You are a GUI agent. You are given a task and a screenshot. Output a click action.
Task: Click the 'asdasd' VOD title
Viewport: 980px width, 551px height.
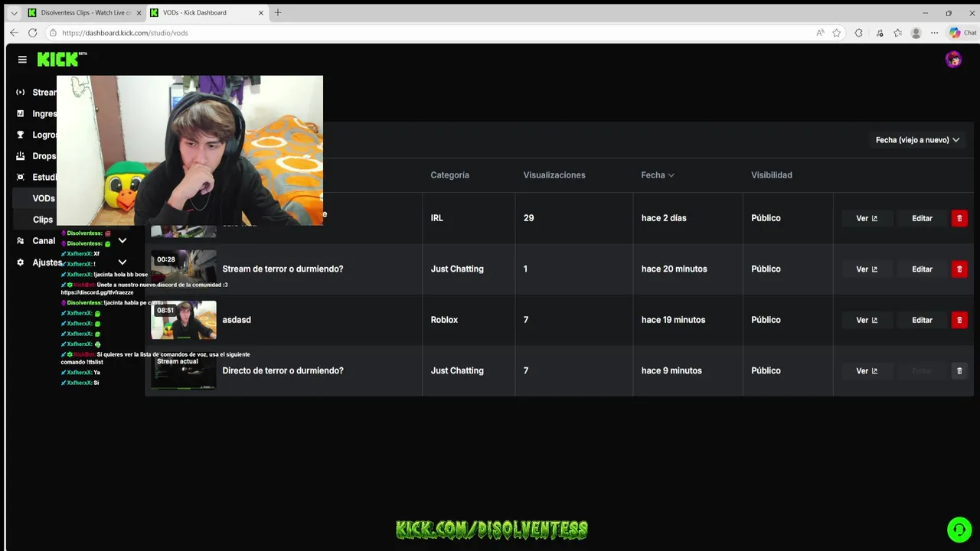coord(237,320)
